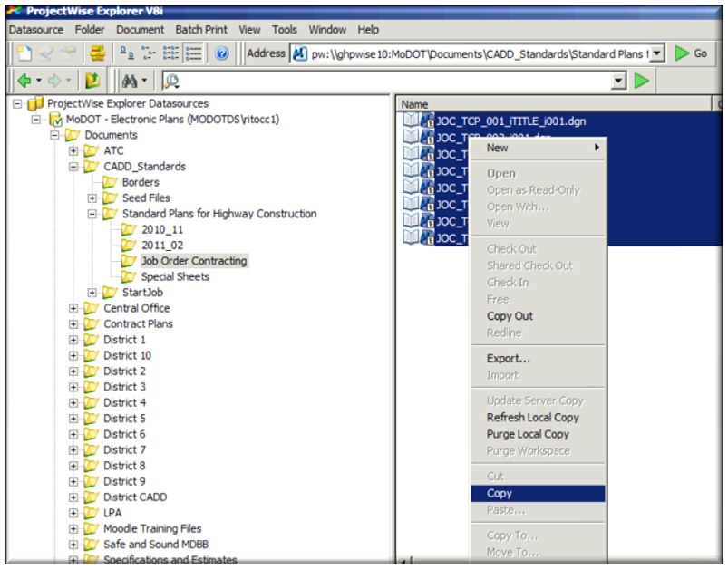Click the grayed third toolbar icon
Image resolution: width=728 pixels, height=569 pixels.
pos(68,53)
